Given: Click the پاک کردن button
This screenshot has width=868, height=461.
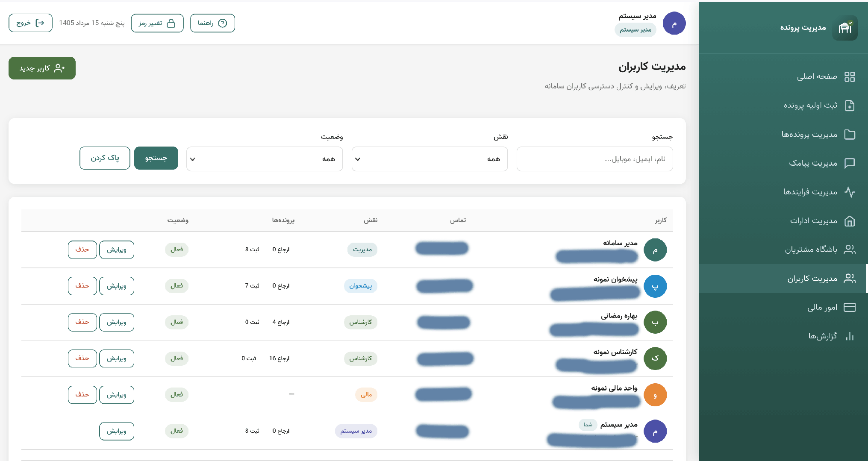Looking at the screenshot, I should 105,158.
